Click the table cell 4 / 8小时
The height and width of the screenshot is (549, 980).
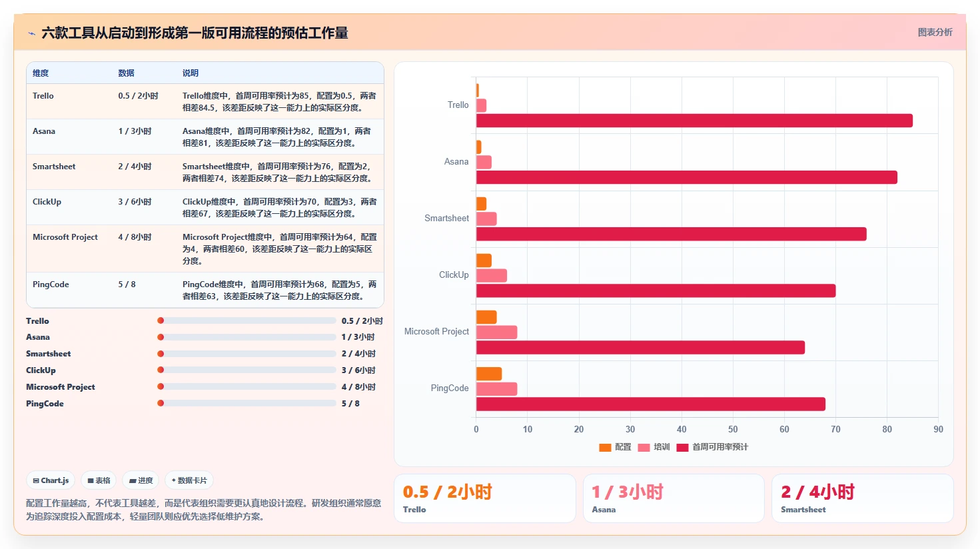tap(135, 237)
